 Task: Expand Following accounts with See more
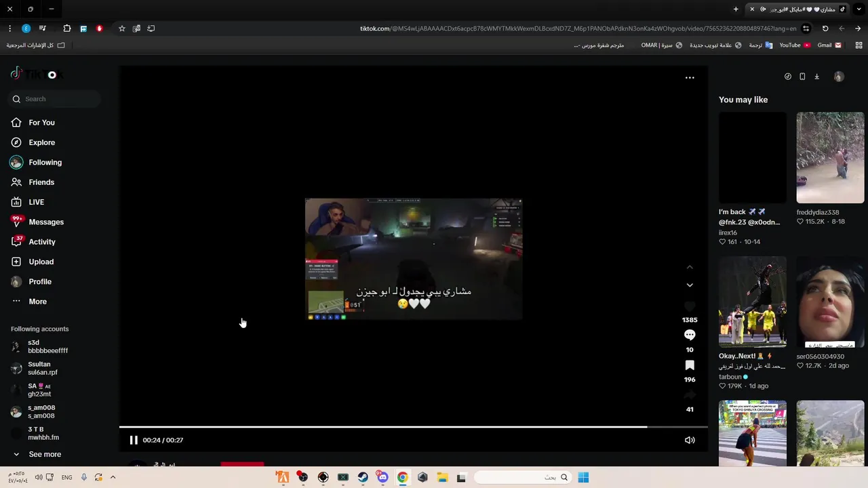click(37, 454)
